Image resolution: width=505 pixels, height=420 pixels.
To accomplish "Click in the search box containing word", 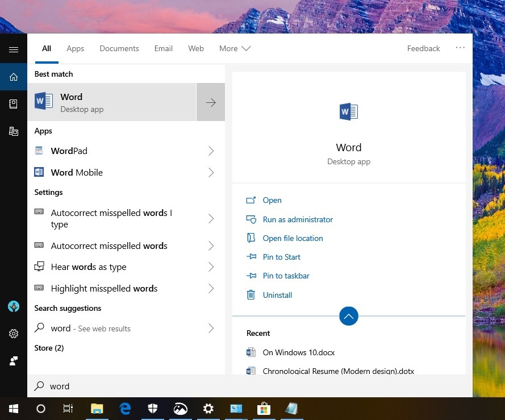I will point(249,386).
